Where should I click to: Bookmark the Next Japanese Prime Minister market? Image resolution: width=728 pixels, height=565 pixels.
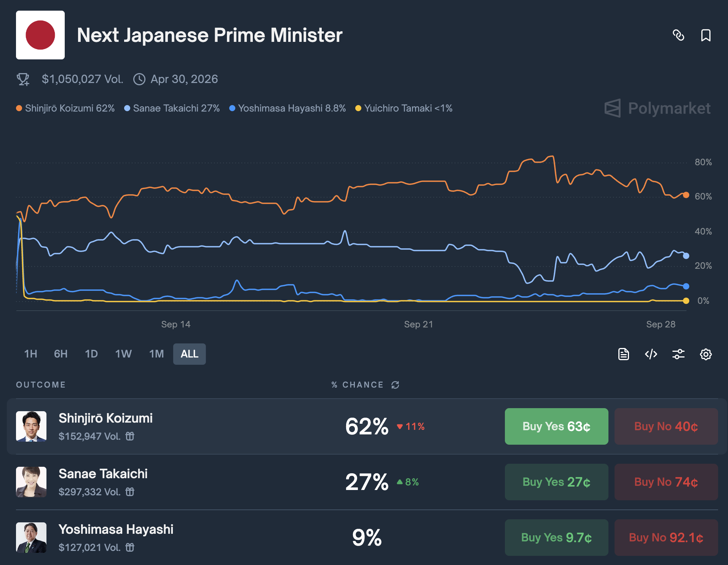coord(706,35)
